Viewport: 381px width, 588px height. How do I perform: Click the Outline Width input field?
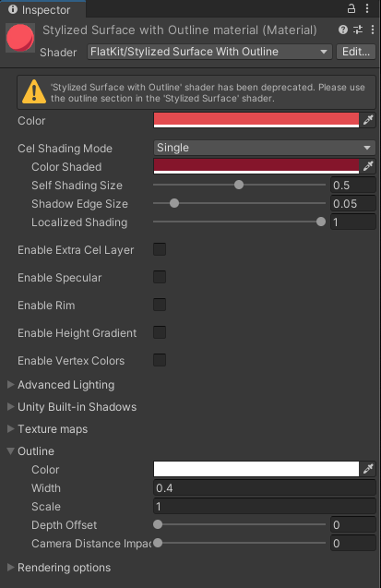[265, 488]
